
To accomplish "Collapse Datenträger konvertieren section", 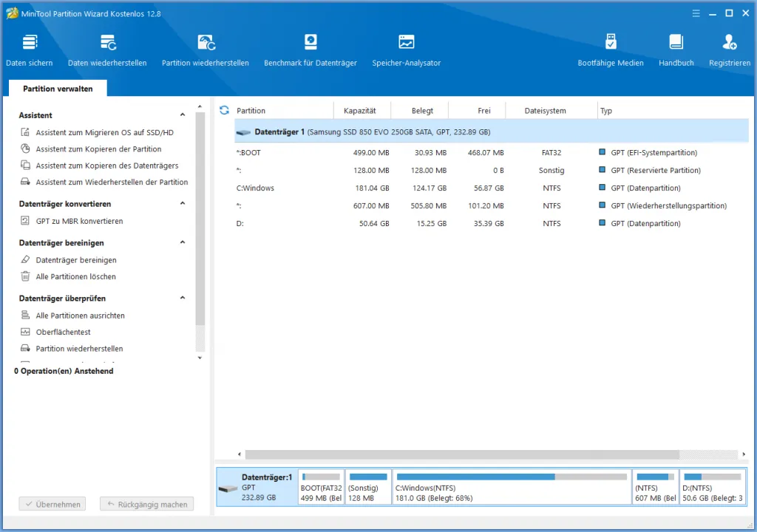I will pyautogui.click(x=182, y=203).
